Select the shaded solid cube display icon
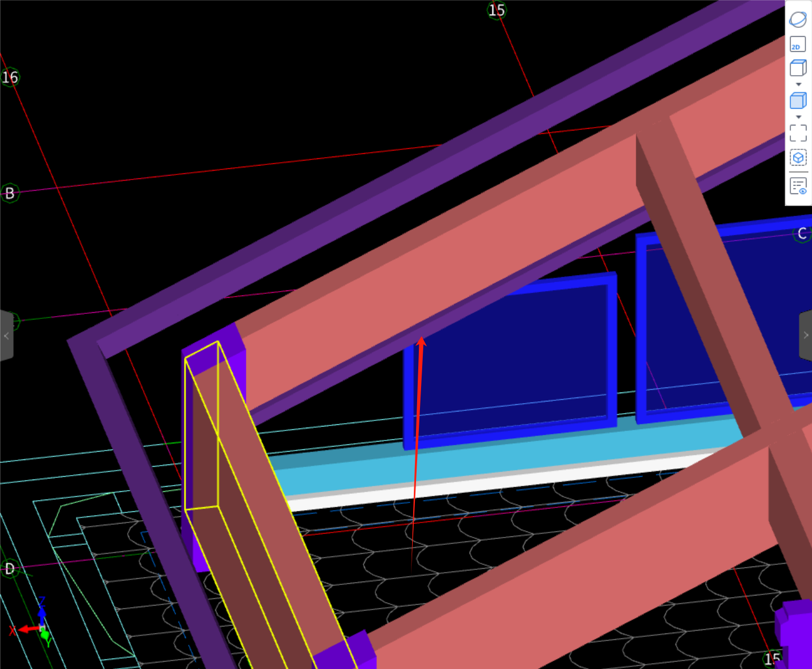 click(798, 100)
